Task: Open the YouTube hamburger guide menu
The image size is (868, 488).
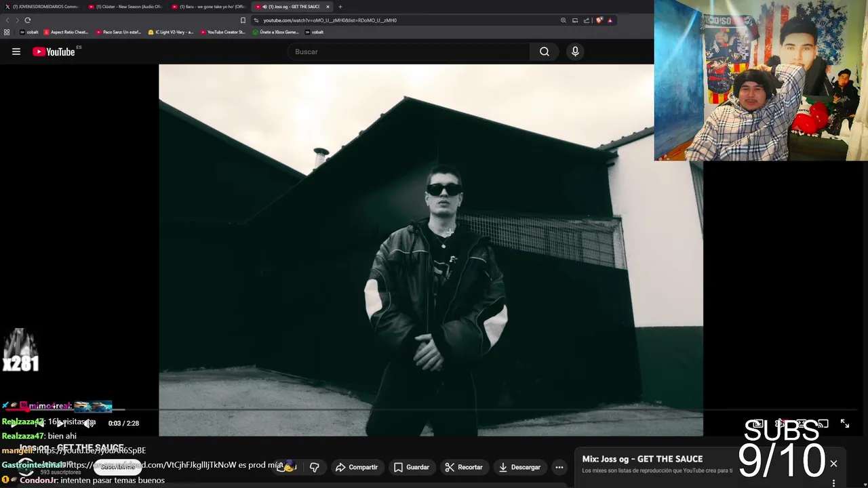Action: 16,52
